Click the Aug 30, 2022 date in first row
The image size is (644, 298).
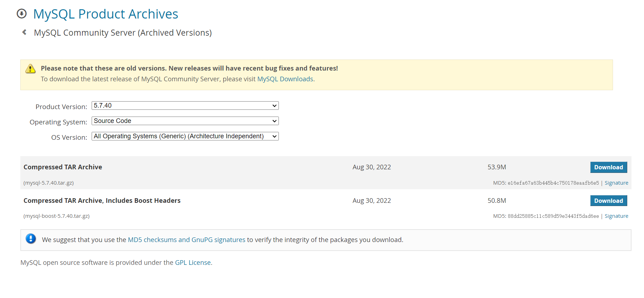(x=372, y=167)
